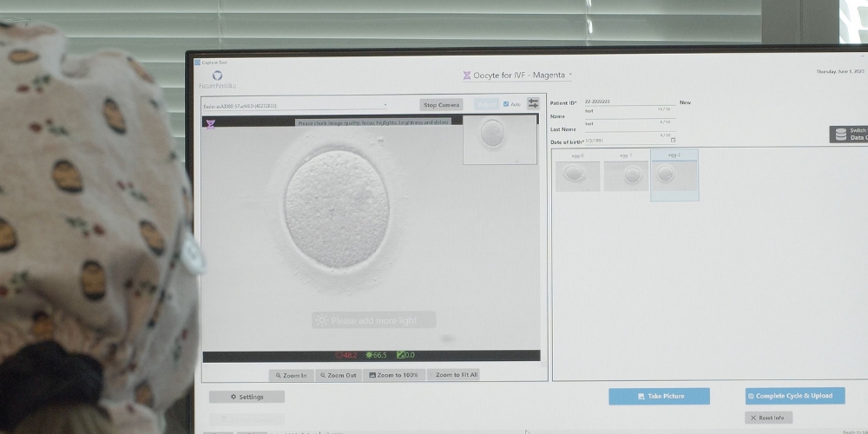This screenshot has width=868, height=434.
Task: Open Settings
Action: pyautogui.click(x=247, y=397)
